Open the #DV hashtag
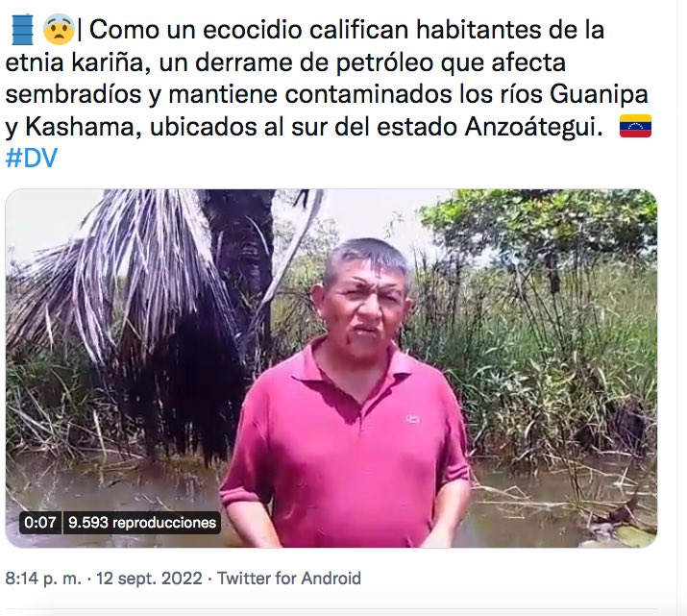This screenshot has height=616, width=687. pos(32,159)
